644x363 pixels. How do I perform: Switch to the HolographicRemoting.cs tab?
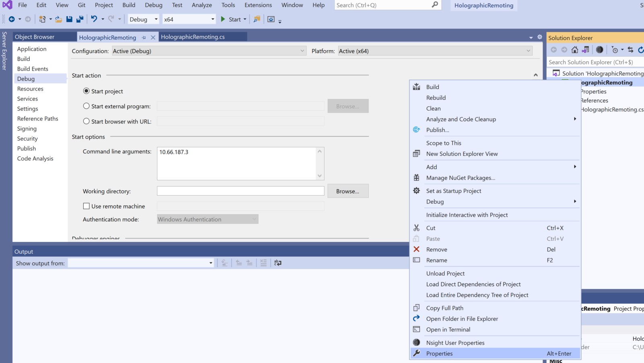tap(193, 37)
